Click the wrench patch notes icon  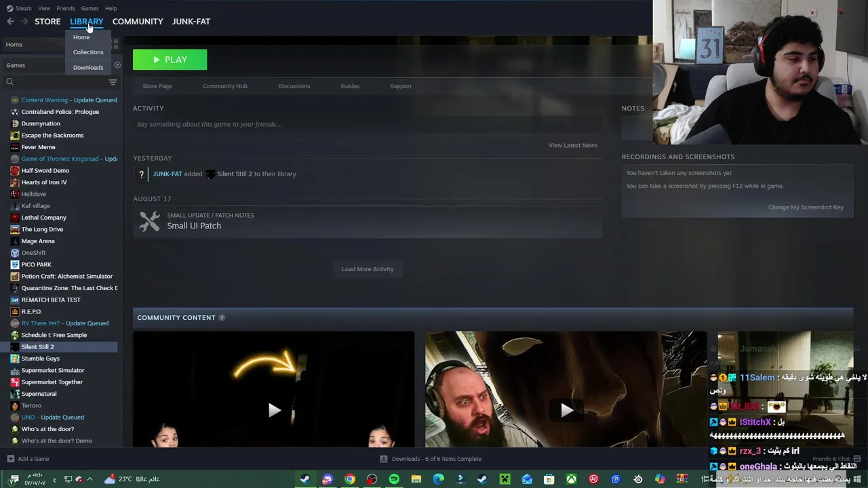click(x=150, y=221)
